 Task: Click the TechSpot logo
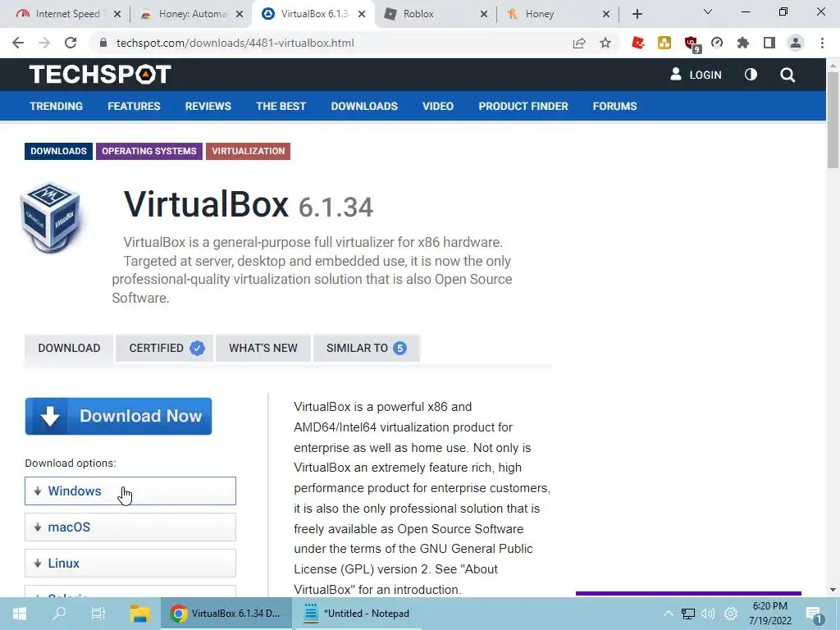(x=100, y=75)
